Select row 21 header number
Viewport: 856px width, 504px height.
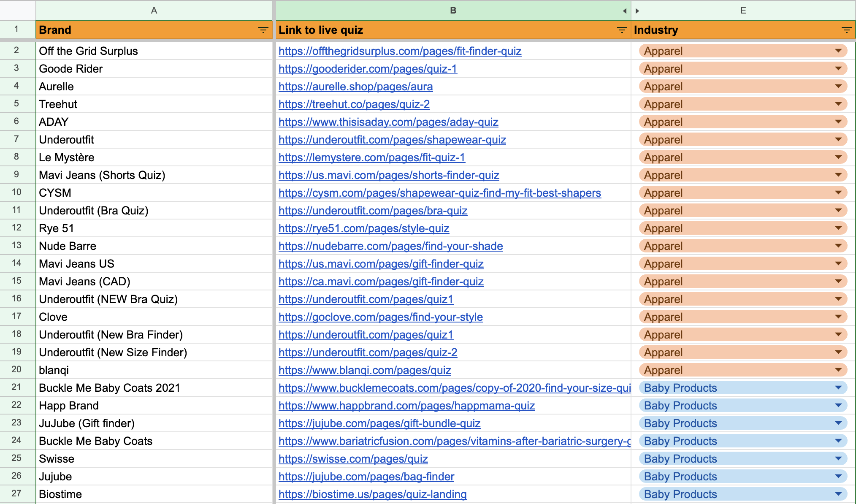17,387
